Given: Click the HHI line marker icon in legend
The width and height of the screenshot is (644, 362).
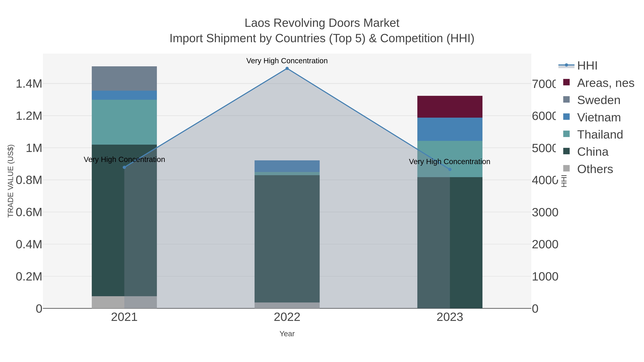Looking at the screenshot, I should [x=567, y=65].
